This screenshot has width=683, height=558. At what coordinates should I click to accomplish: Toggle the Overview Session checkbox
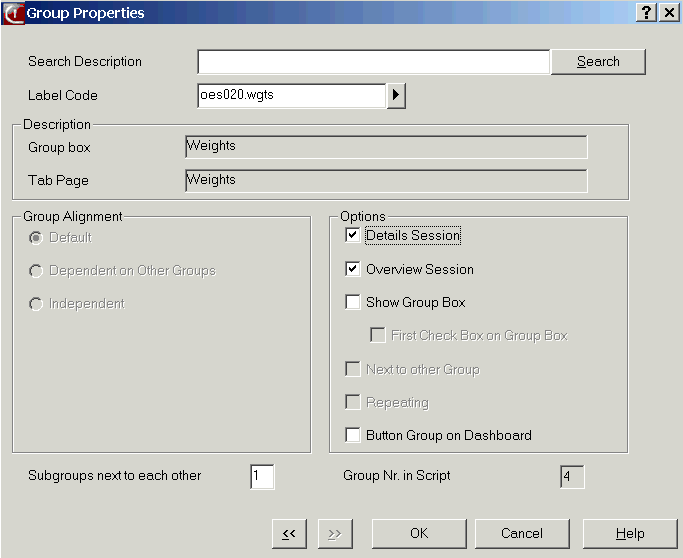pyautogui.click(x=353, y=269)
